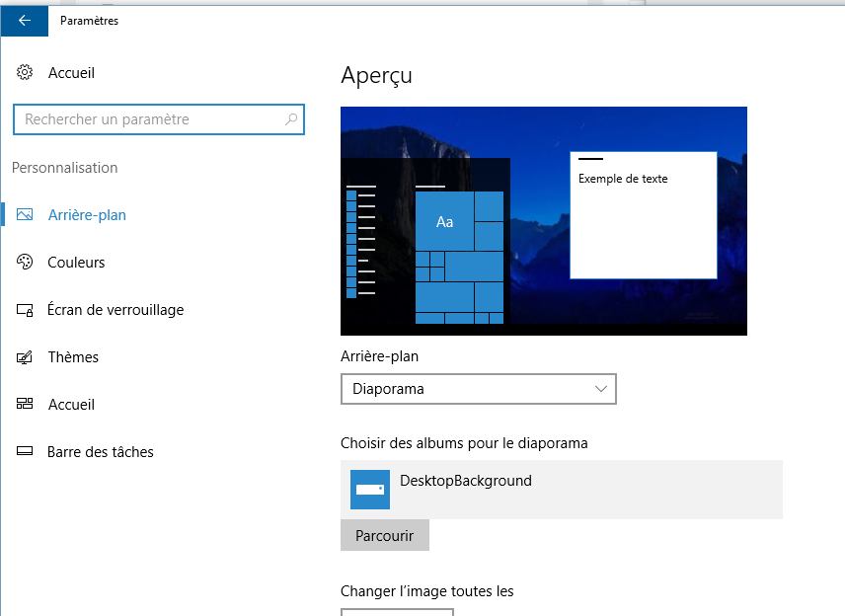The height and width of the screenshot is (616, 845).
Task: Click the Aperçu desktop preview image
Action: pos(543,221)
